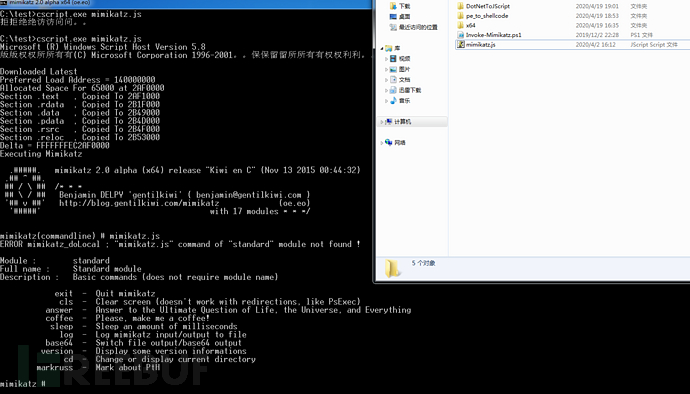Click the Invoke-Mimikatz.ps1 file icon

click(461, 35)
